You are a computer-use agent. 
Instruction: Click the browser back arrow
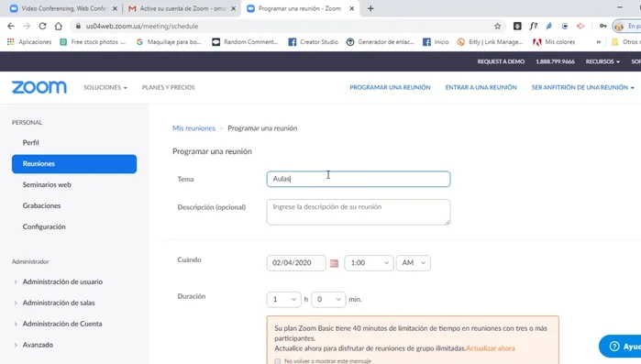pos(11,27)
